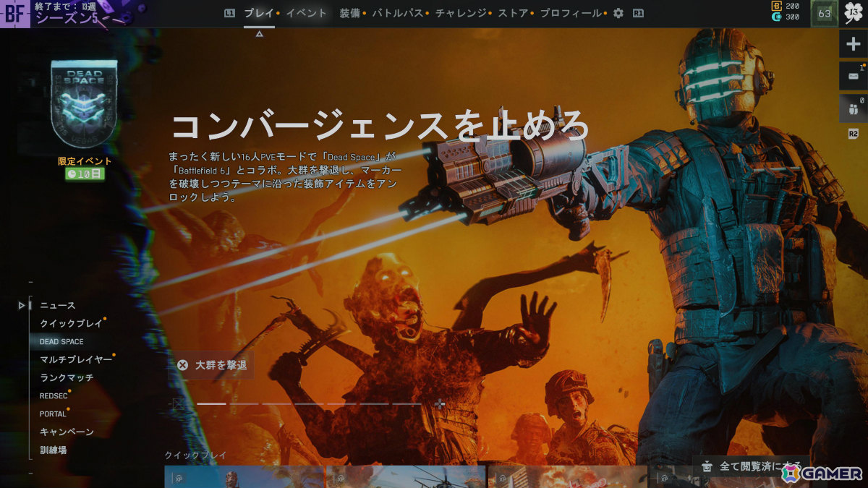Click the clover player avatar icon
Viewport: 868px width, 488px height.
tap(854, 13)
